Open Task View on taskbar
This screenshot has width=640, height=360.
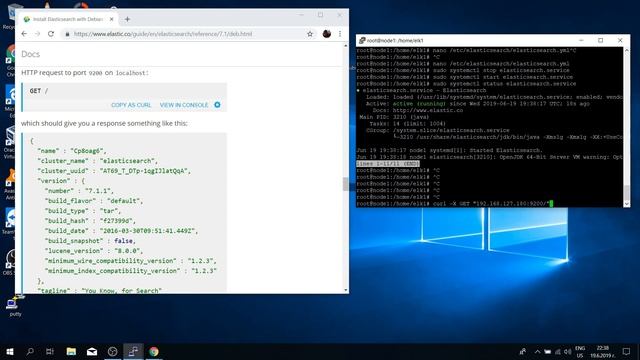click(x=50, y=351)
